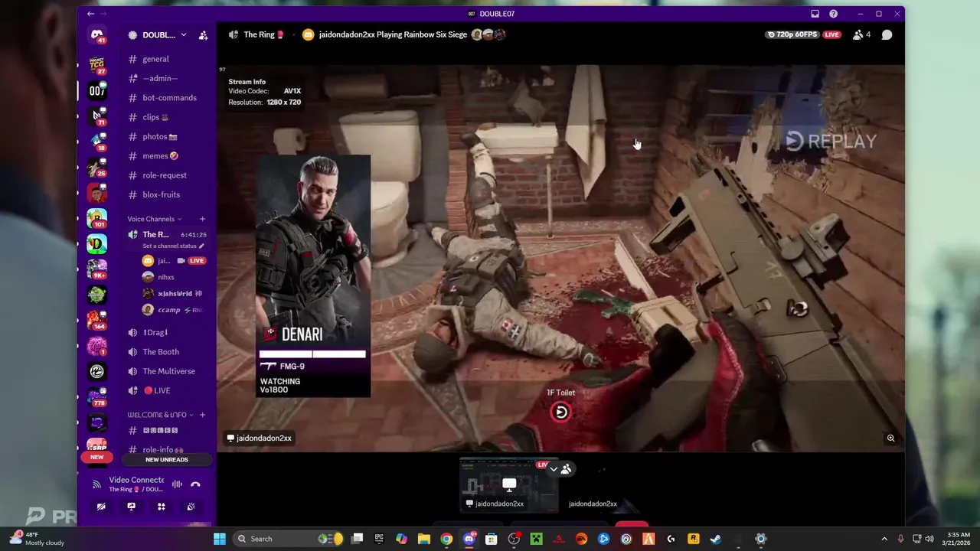
Task: Collapse the Voice Channels category
Action: [155, 219]
